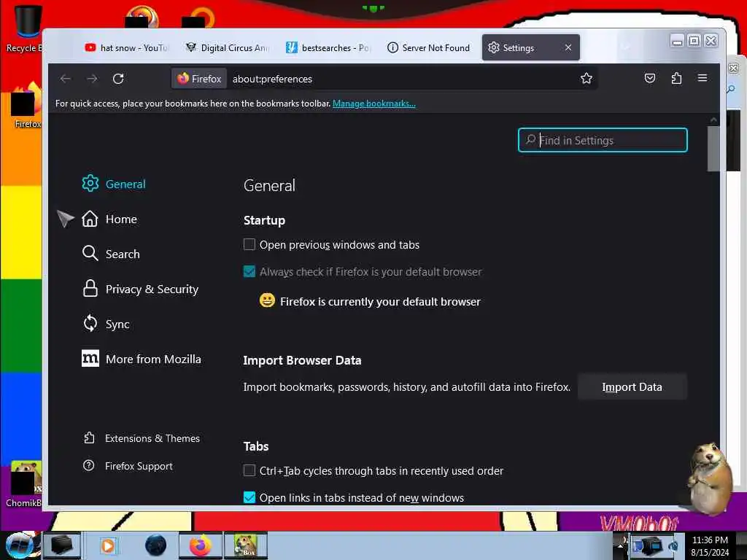Open the Home settings category

click(121, 219)
